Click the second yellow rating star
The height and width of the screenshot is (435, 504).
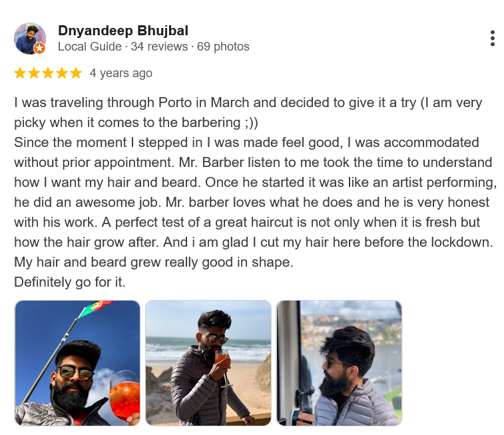[x=34, y=73]
